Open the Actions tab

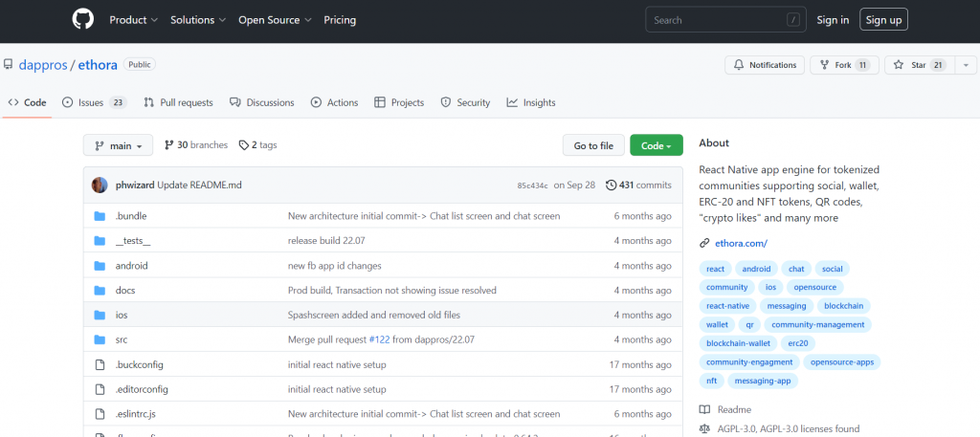tap(334, 102)
